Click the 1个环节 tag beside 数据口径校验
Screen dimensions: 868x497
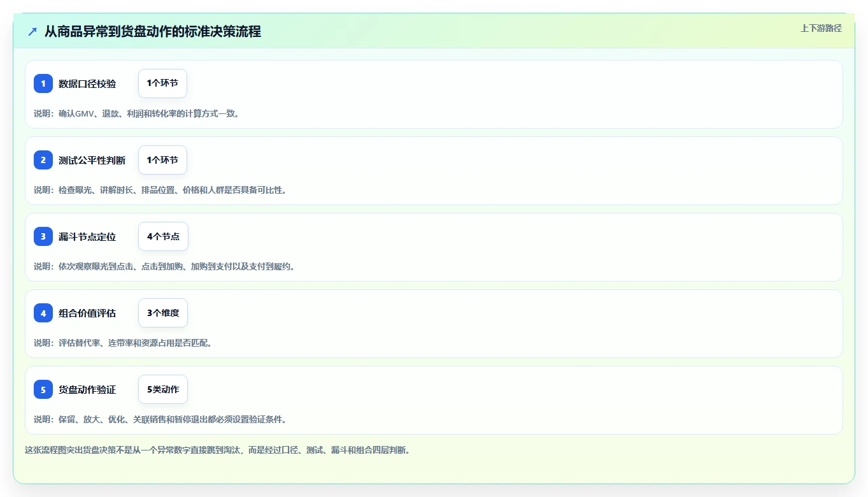[x=162, y=83]
